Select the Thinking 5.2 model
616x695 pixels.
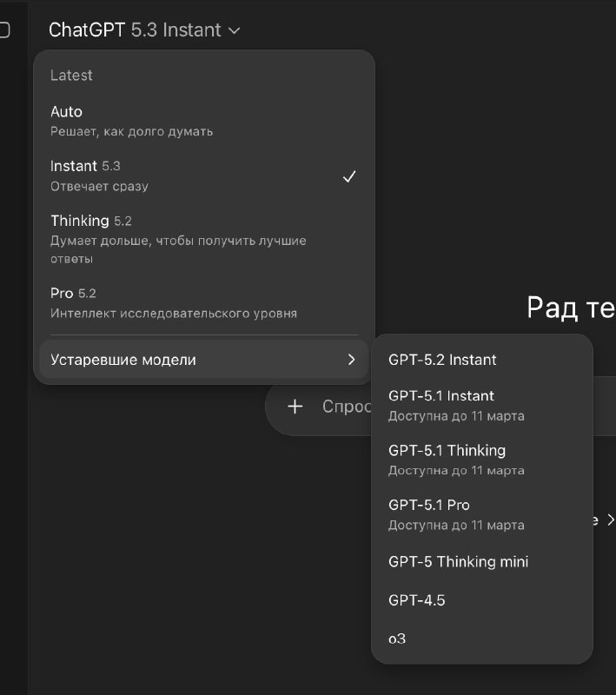(130, 238)
